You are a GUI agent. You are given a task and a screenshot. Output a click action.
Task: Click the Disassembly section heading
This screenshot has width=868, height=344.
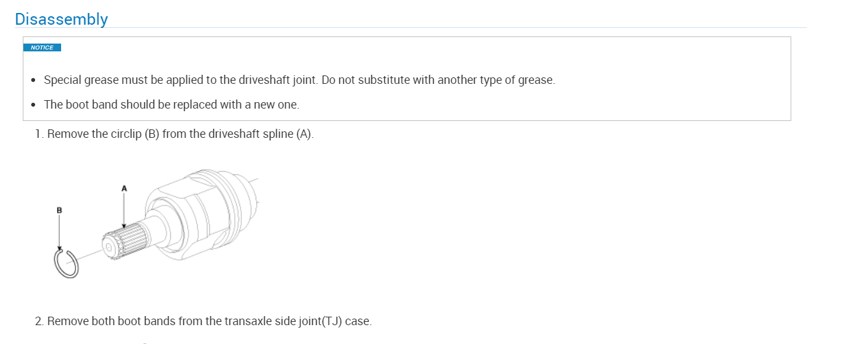(61, 19)
